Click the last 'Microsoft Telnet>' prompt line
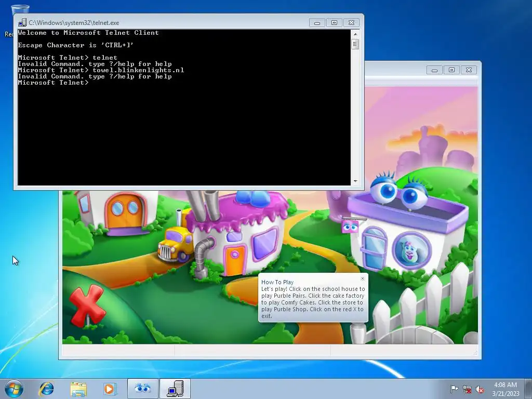Screen dimensions: 532x399 54,83
